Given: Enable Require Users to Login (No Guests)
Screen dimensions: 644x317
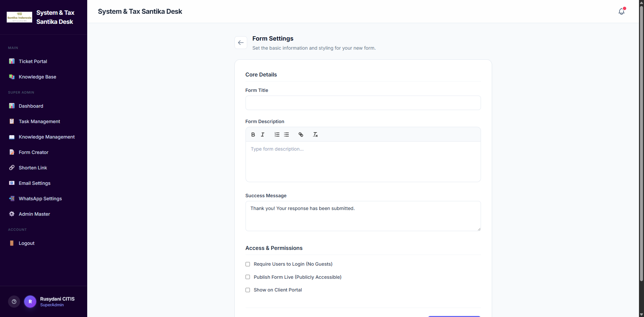Looking at the screenshot, I should 248,264.
